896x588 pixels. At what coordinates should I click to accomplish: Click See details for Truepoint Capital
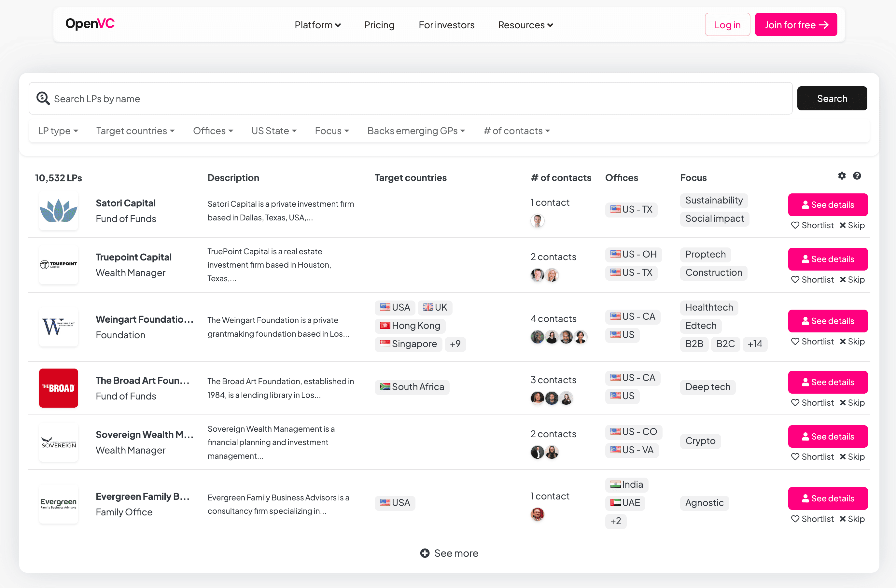pos(828,259)
